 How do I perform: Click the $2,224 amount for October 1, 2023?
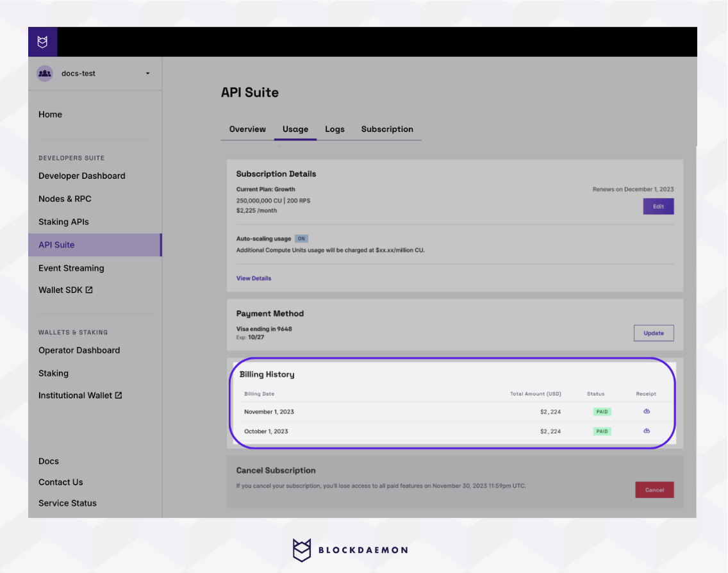click(550, 431)
